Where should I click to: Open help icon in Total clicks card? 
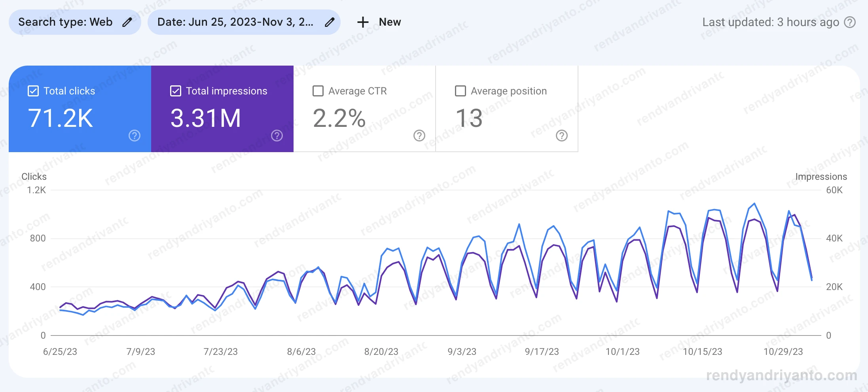pyautogui.click(x=135, y=136)
